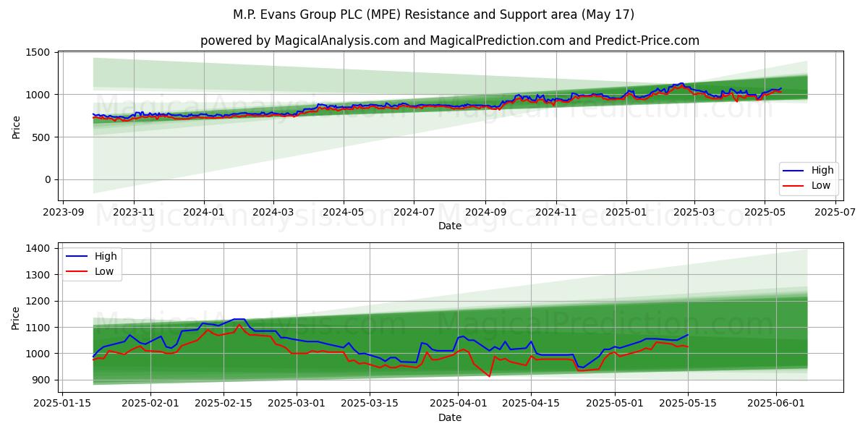
Task: Click 'High' in the lower chart legend
Action: click(106, 256)
